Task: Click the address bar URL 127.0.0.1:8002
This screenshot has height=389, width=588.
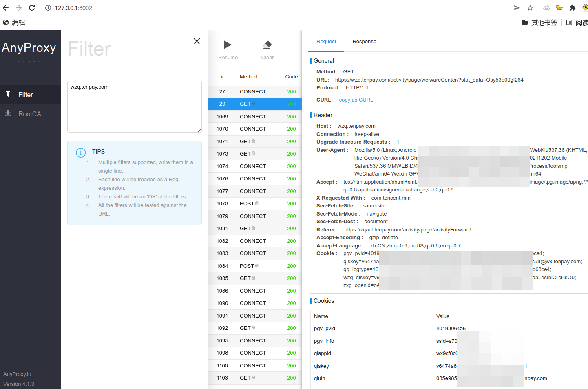Action: (x=73, y=8)
